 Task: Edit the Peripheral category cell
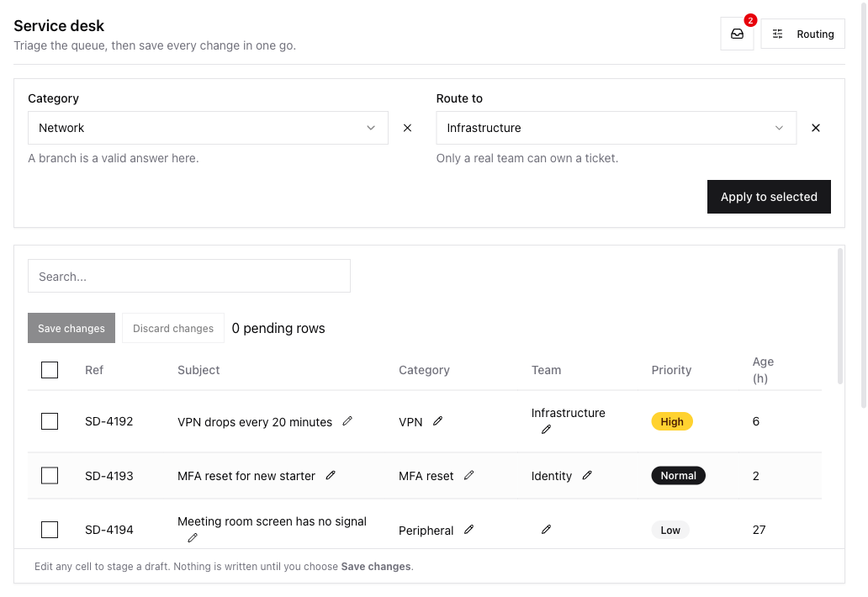click(x=468, y=530)
